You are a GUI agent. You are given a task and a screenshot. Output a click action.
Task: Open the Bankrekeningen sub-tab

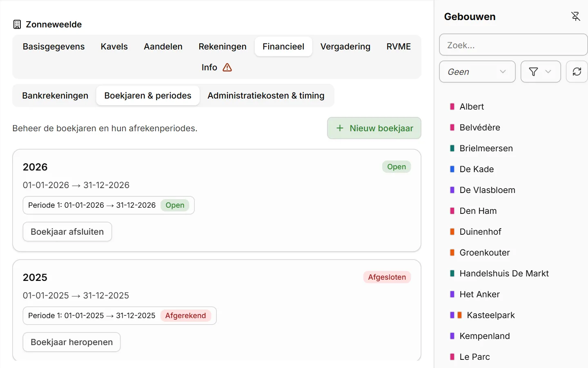pyautogui.click(x=55, y=96)
